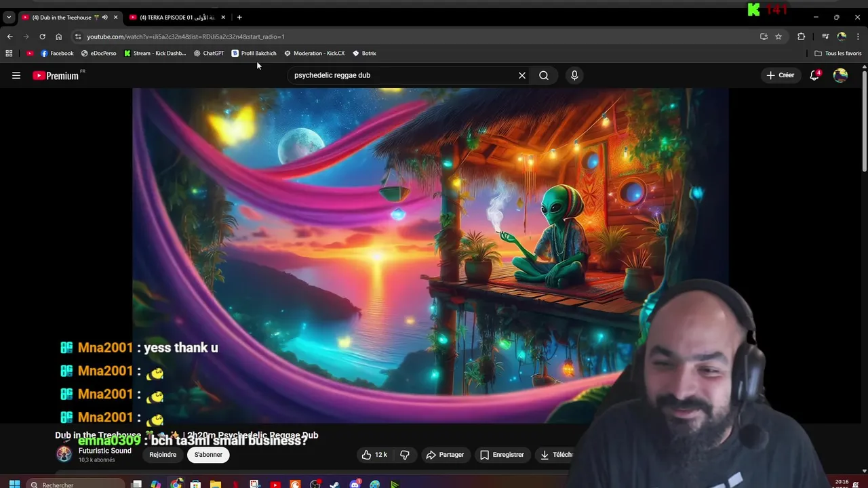This screenshot has height=488, width=868.
Task: Close the Dub in the Treehouse tab
Action: click(x=115, y=17)
